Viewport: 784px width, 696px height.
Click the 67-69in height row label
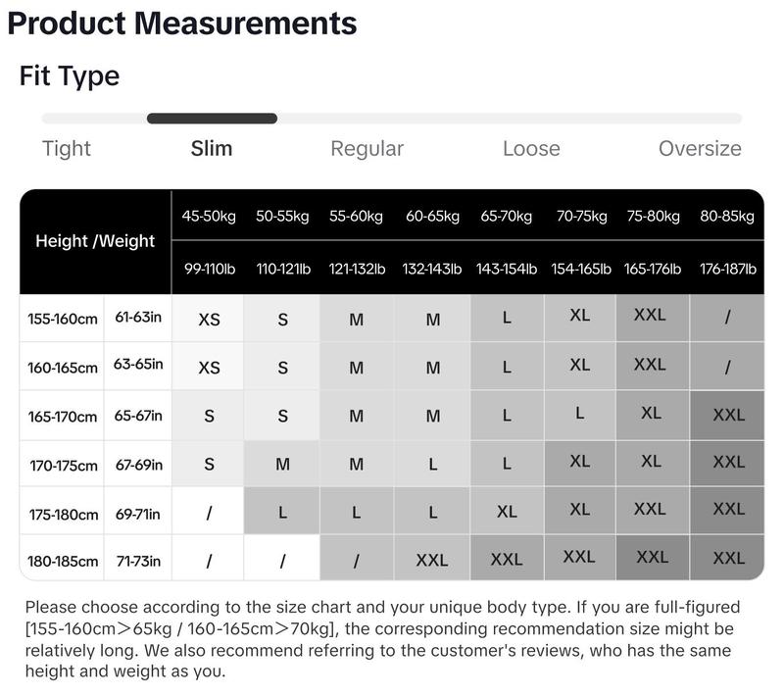(138, 465)
